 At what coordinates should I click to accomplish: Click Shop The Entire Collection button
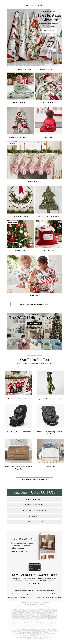(x=34, y=304)
